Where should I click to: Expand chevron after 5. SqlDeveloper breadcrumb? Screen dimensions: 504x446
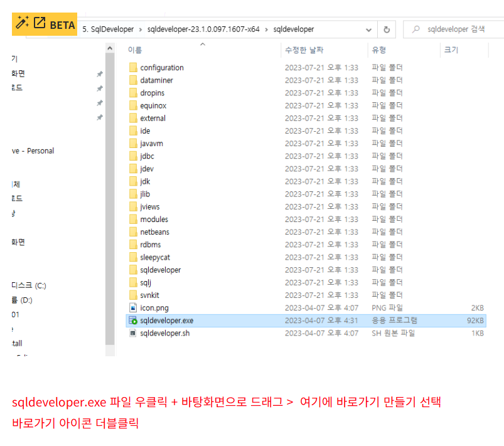[x=141, y=29]
